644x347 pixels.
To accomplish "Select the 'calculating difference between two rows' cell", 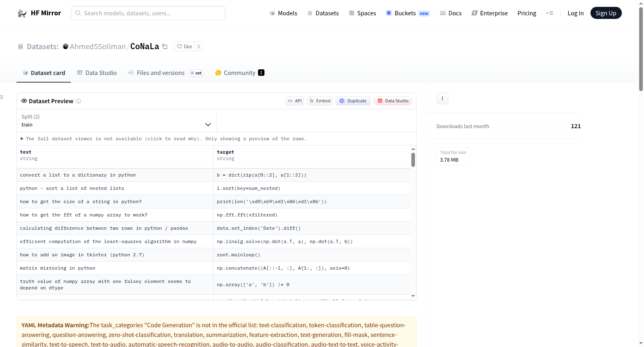I will pyautogui.click(x=115, y=228).
